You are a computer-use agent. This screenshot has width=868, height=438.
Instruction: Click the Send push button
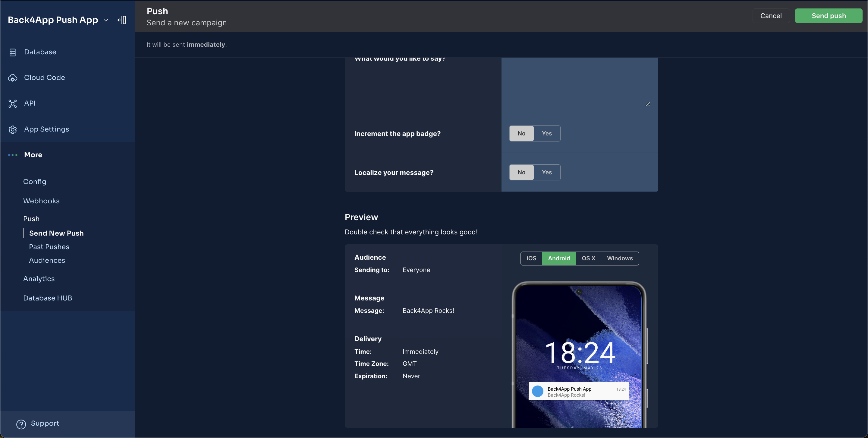829,15
